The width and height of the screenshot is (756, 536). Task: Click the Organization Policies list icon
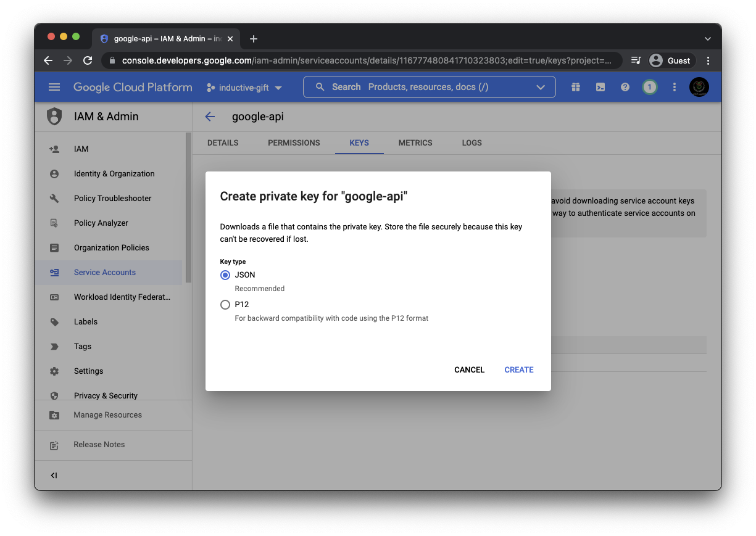[54, 248]
